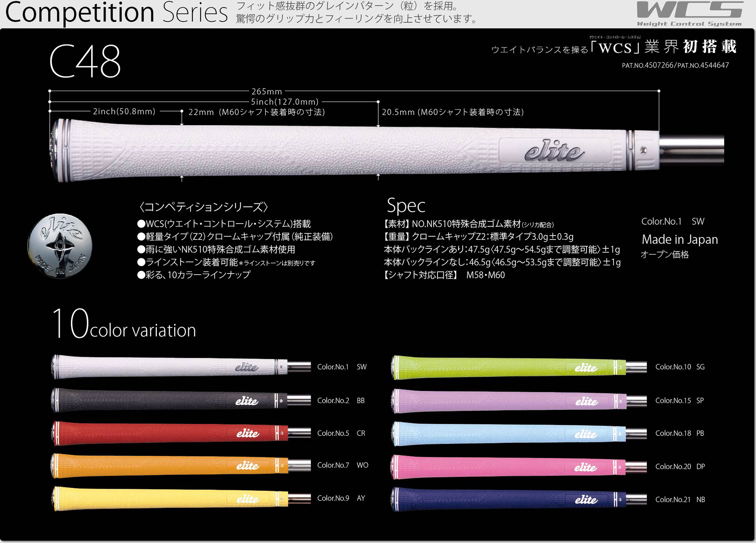Click the Competition Series title
The height and width of the screenshot is (543, 756).
click(x=116, y=13)
